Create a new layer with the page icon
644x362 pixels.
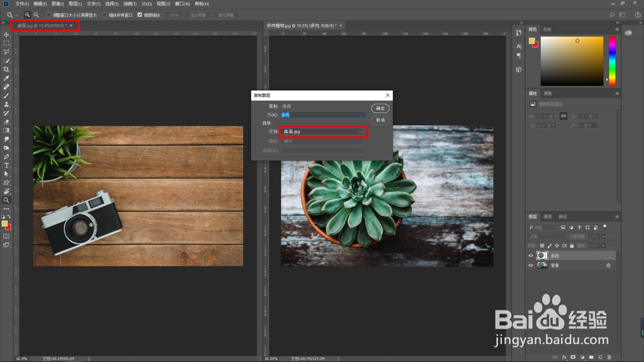pyautogui.click(x=600, y=357)
